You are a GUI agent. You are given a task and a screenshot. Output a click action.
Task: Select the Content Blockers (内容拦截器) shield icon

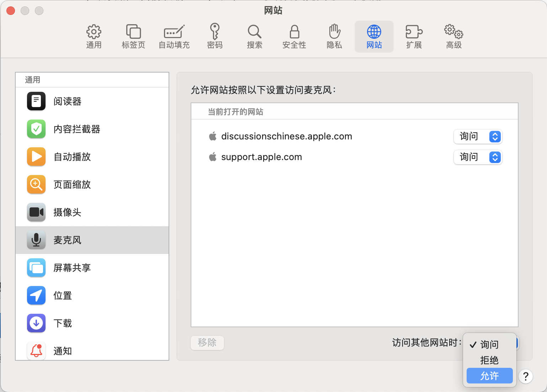point(36,129)
